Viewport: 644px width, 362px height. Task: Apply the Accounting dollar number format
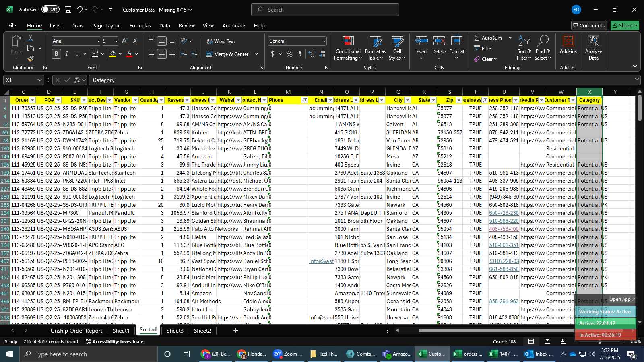272,54
